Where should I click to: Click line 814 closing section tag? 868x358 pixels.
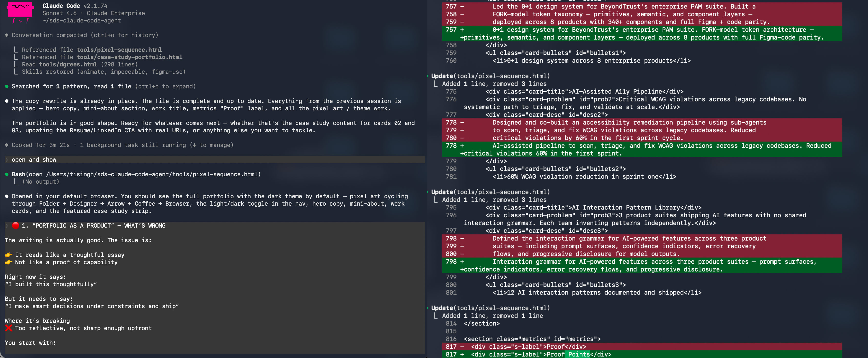(482, 324)
